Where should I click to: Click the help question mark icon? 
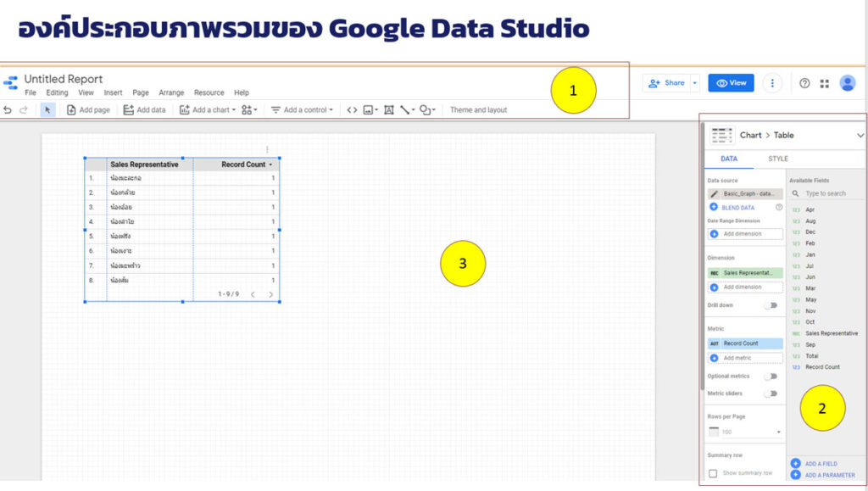coord(804,83)
